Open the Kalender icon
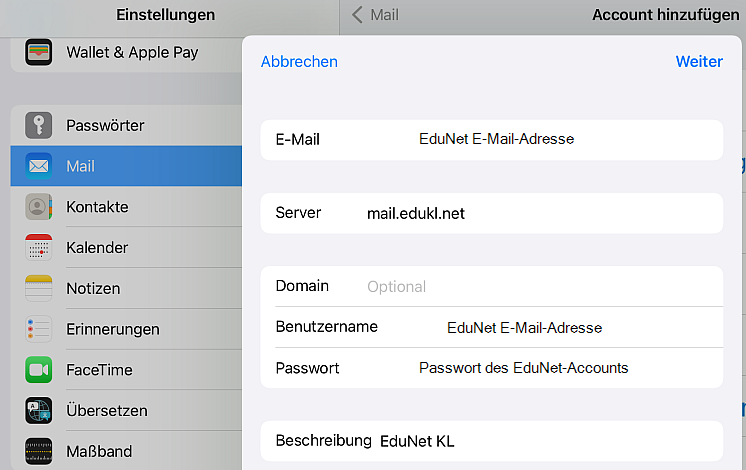 click(39, 247)
